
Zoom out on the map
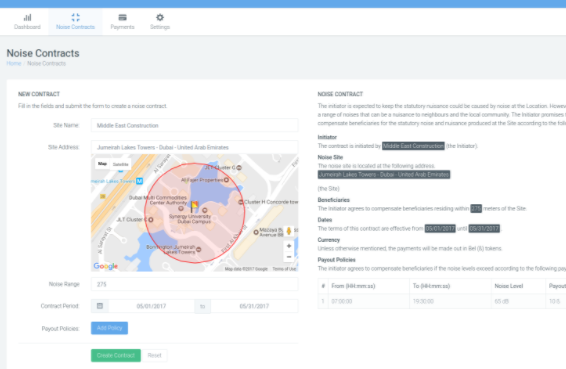289,257
